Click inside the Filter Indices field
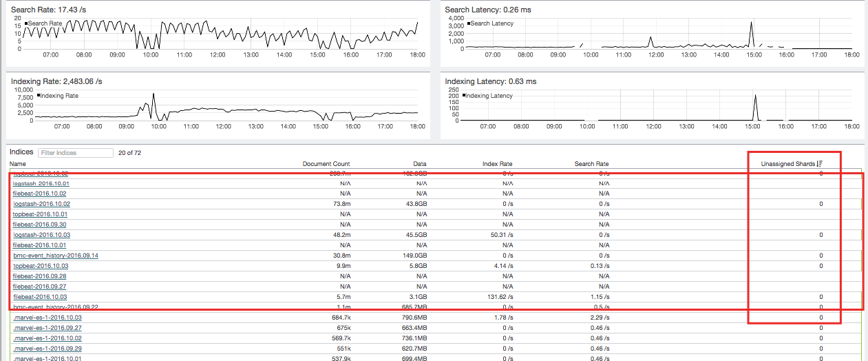The width and height of the screenshot is (868, 361). coord(75,153)
